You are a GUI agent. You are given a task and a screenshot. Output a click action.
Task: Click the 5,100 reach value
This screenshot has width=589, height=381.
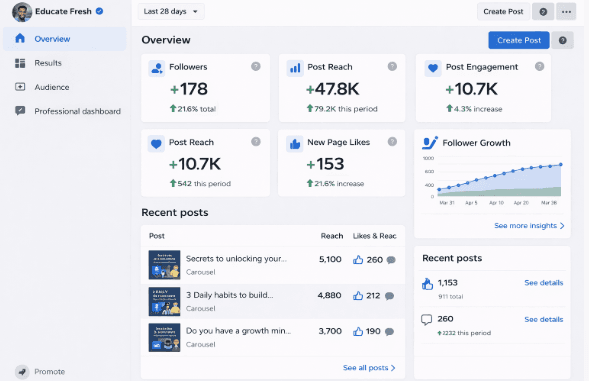point(330,259)
